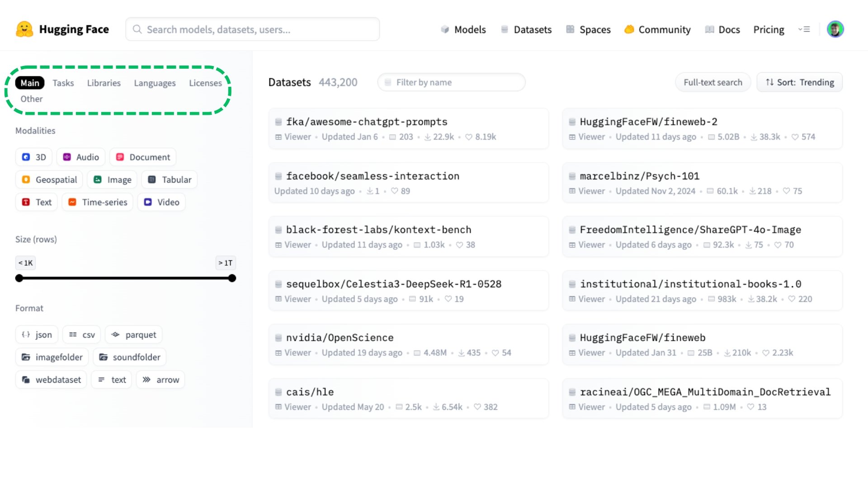The image size is (868, 488).
Task: Toggle the Time-series modality filter
Action: tap(98, 202)
